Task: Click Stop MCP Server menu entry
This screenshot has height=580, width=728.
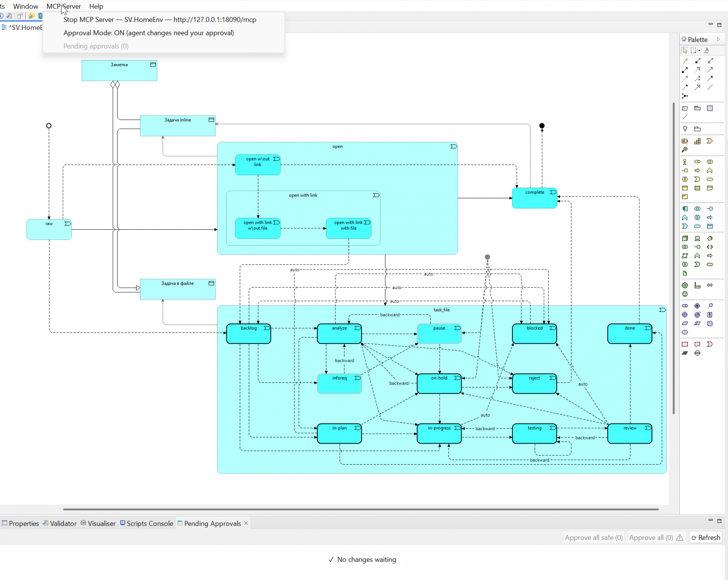Action: click(x=160, y=20)
